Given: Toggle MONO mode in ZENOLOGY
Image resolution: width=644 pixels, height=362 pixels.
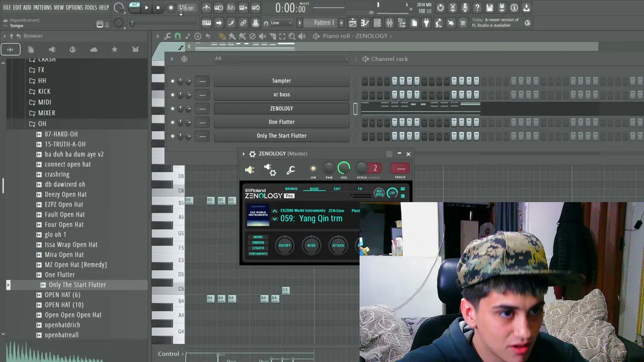Looking at the screenshot, I should [258, 237].
